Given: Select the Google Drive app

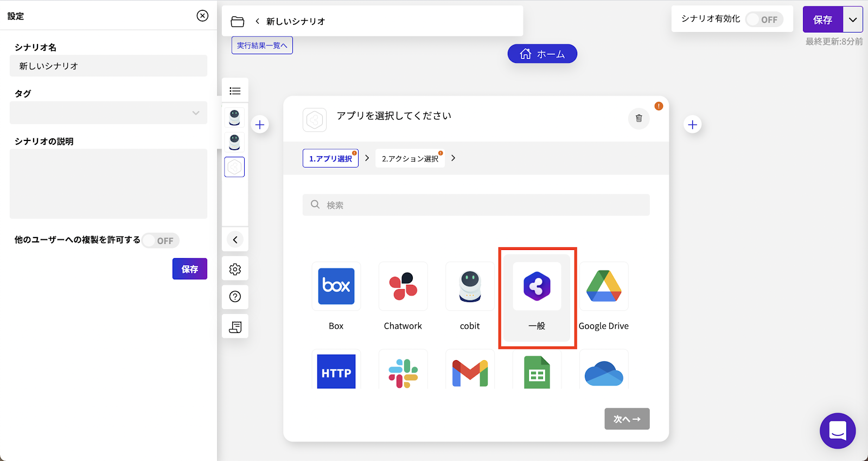Looking at the screenshot, I should pyautogui.click(x=604, y=286).
